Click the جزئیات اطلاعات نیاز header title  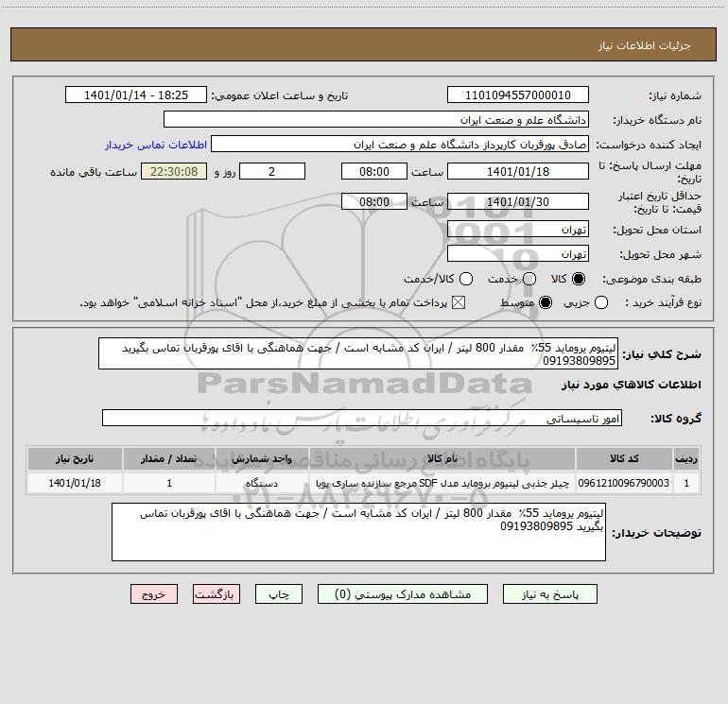644,45
